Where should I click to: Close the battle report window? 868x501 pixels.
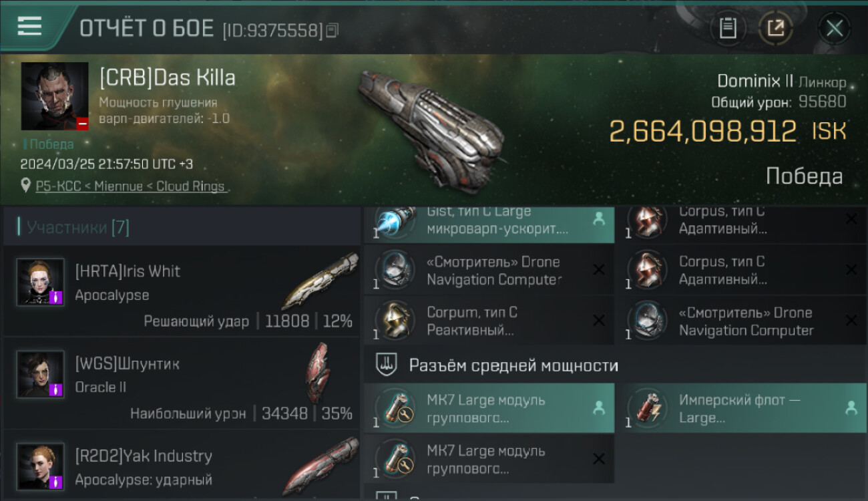834,28
